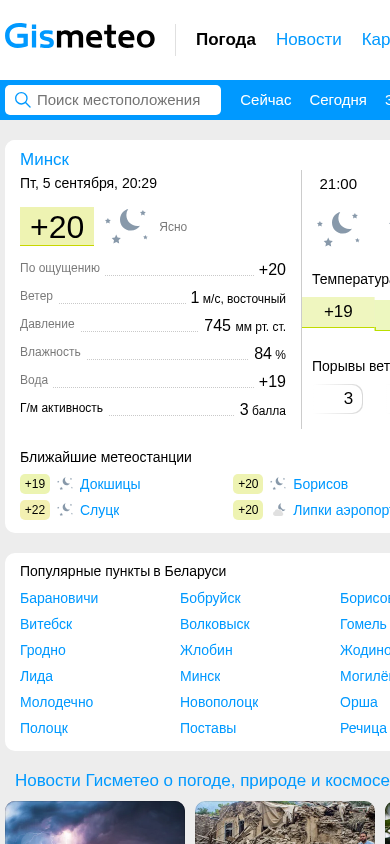This screenshot has width=390, height=844.
Task: Open the storm lightning news thumbnail
Action: (x=95, y=822)
